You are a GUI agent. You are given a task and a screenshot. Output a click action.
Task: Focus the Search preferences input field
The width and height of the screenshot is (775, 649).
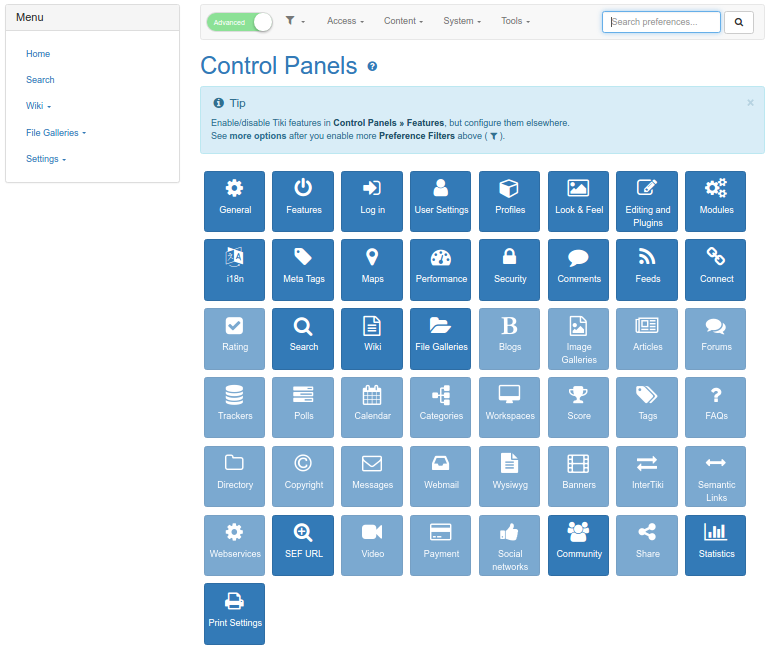661,22
